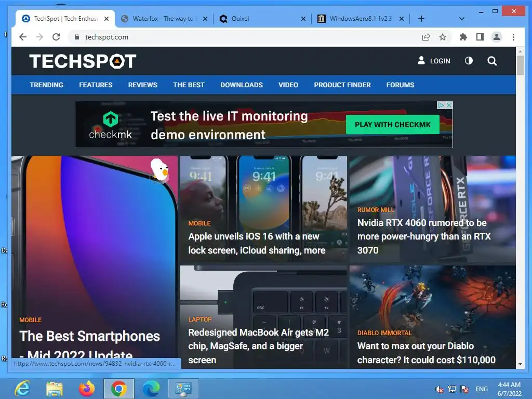Close the Waterfox tab

[x=205, y=19]
